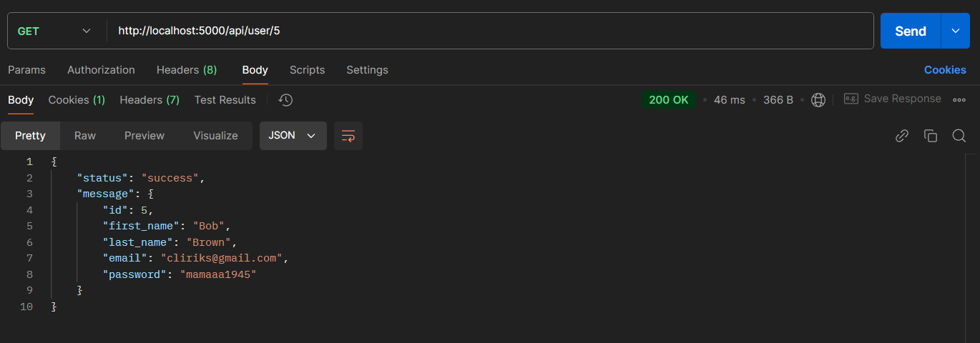Copy response link icon
980x343 pixels.
[x=902, y=136]
